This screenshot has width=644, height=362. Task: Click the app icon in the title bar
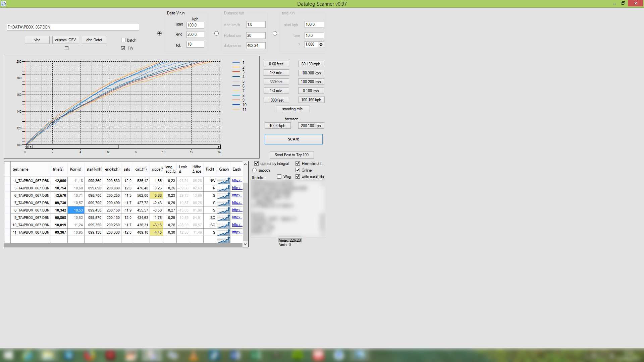pos(3,4)
